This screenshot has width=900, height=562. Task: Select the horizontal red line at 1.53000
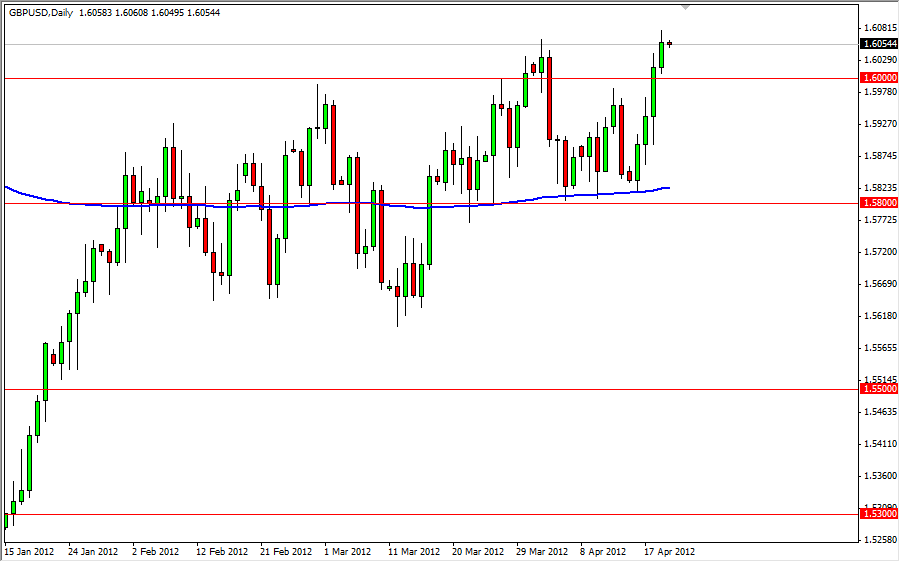430,514
